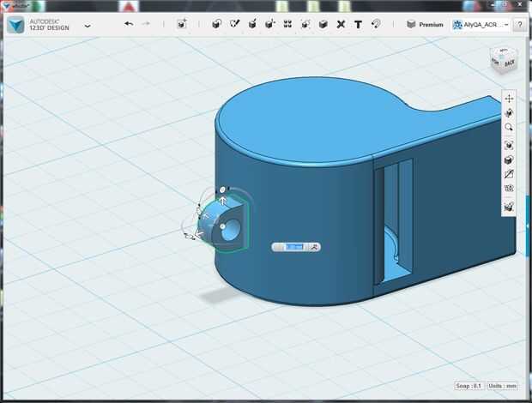Click the Measure (X-shaped) tool icon
Screen dimensions: 532x403
pos(341,24)
